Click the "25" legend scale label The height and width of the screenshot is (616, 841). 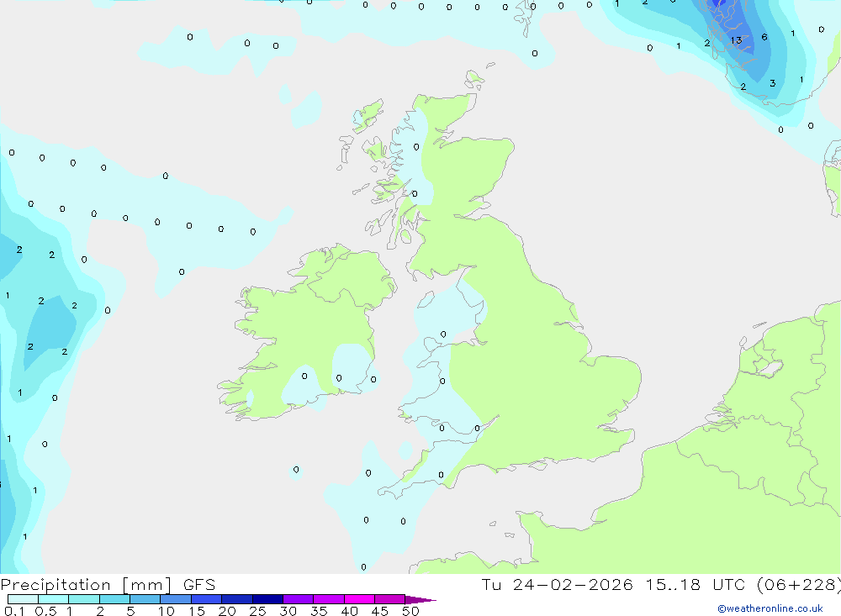click(x=257, y=611)
